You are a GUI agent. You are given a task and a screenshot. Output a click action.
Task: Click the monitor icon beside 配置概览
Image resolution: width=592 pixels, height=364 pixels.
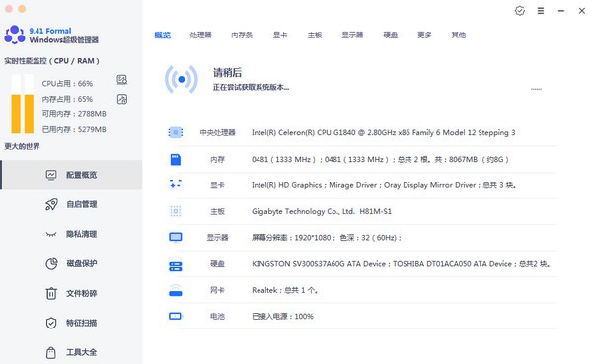click(51, 175)
